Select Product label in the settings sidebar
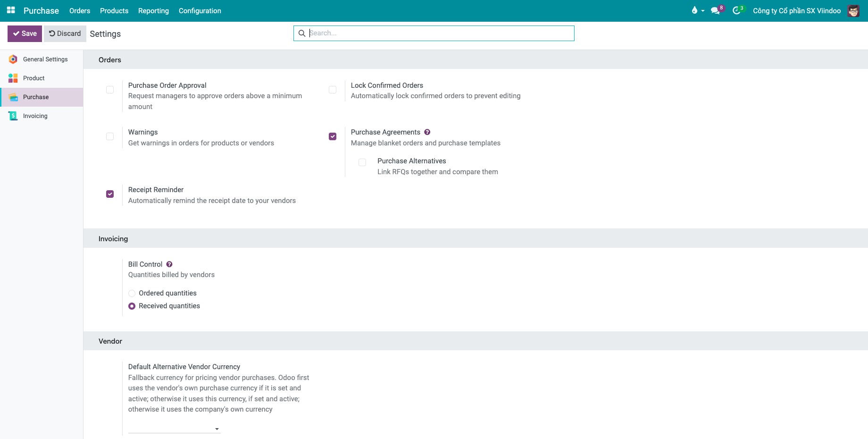The height and width of the screenshot is (439, 868). (x=34, y=78)
